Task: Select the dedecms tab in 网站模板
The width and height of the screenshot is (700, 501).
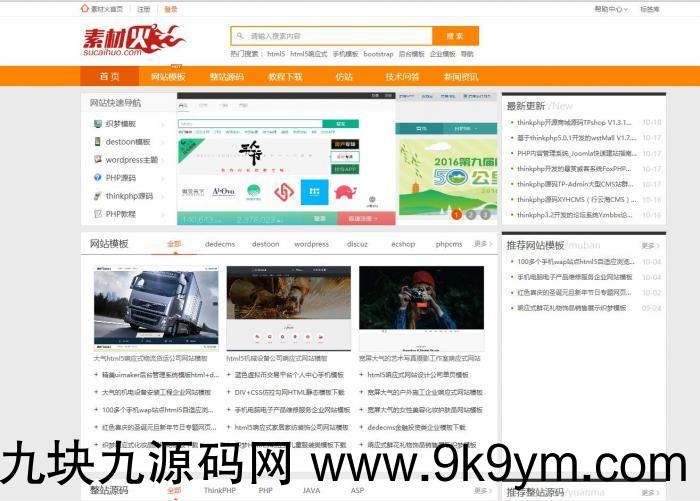Action: click(220, 244)
